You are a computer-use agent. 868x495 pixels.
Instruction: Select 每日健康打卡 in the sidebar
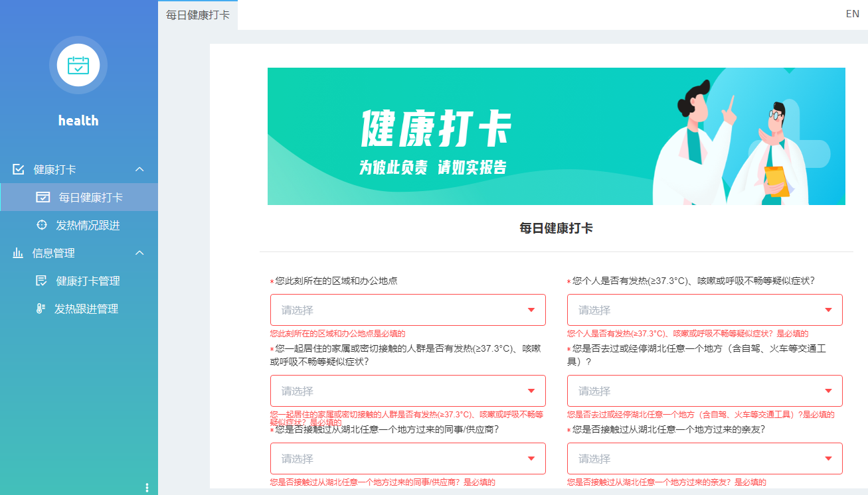pos(79,197)
